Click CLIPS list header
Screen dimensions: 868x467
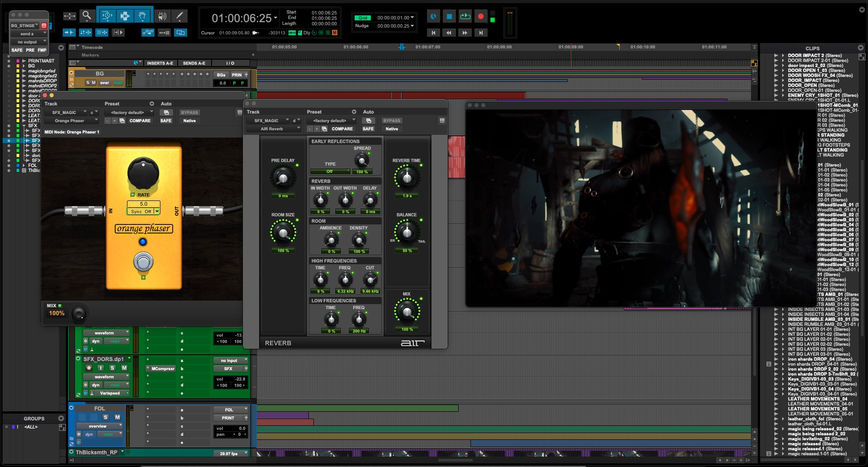tap(812, 49)
